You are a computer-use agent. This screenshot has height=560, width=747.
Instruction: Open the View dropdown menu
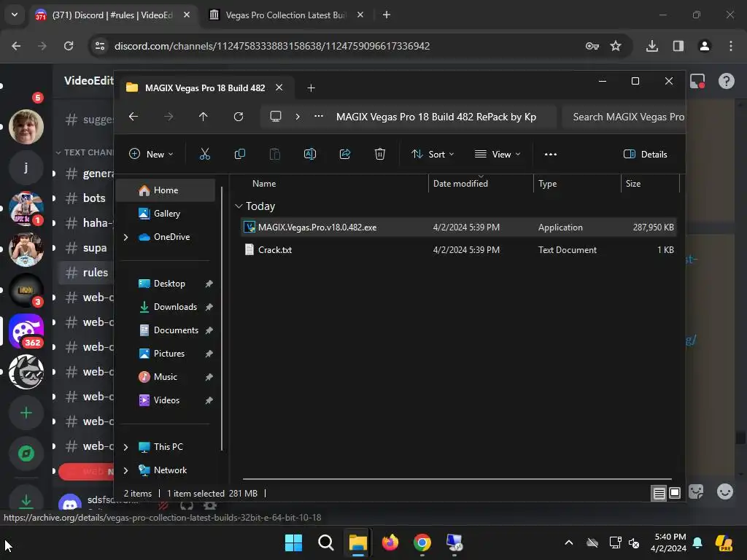498,154
